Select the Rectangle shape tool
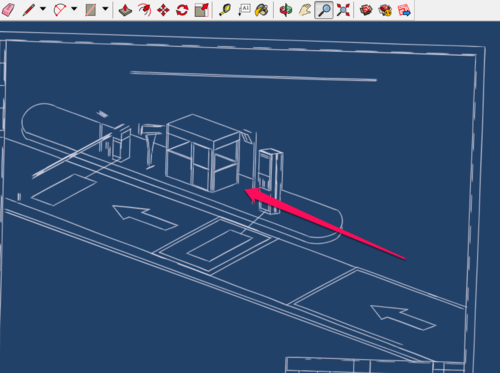Viewport: 500px width, 373px height. tap(90, 10)
